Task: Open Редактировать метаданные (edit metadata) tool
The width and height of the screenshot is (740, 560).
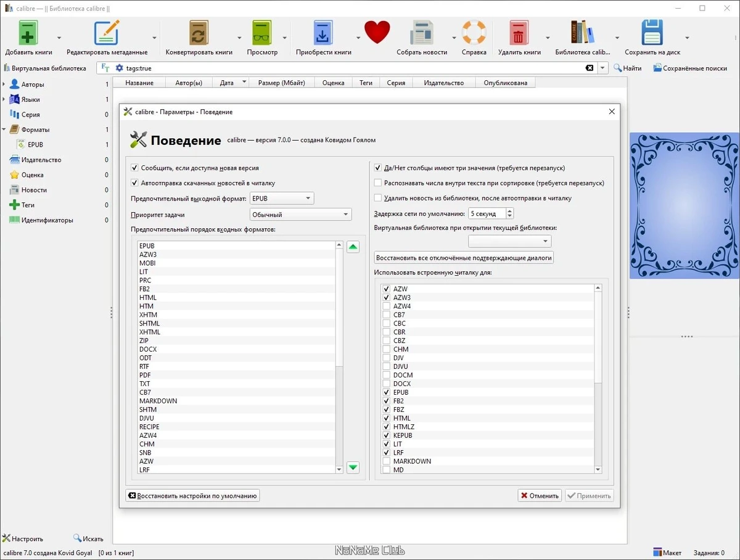Action: pyautogui.click(x=107, y=33)
